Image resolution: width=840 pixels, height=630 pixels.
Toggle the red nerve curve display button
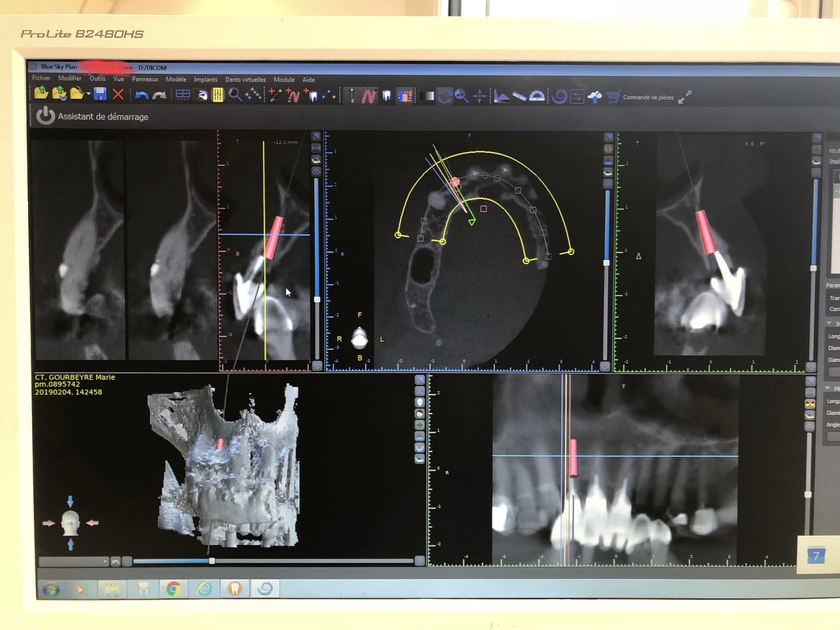click(x=369, y=96)
